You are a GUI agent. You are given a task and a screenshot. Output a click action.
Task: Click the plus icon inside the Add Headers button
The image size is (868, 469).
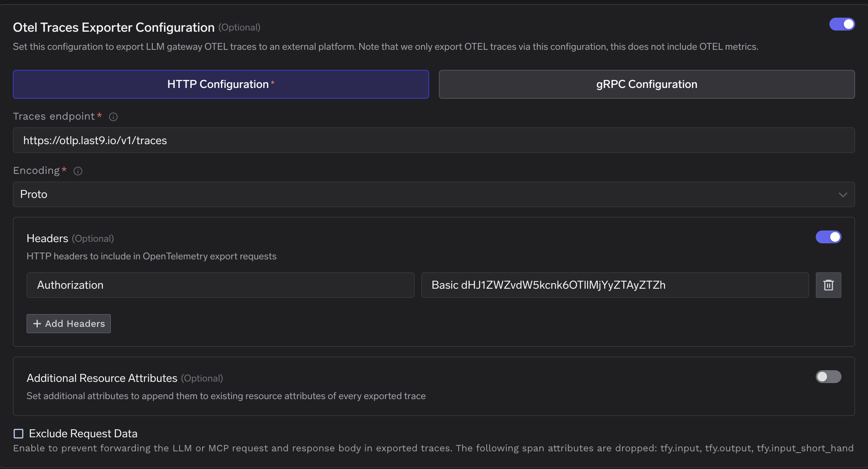(x=37, y=323)
